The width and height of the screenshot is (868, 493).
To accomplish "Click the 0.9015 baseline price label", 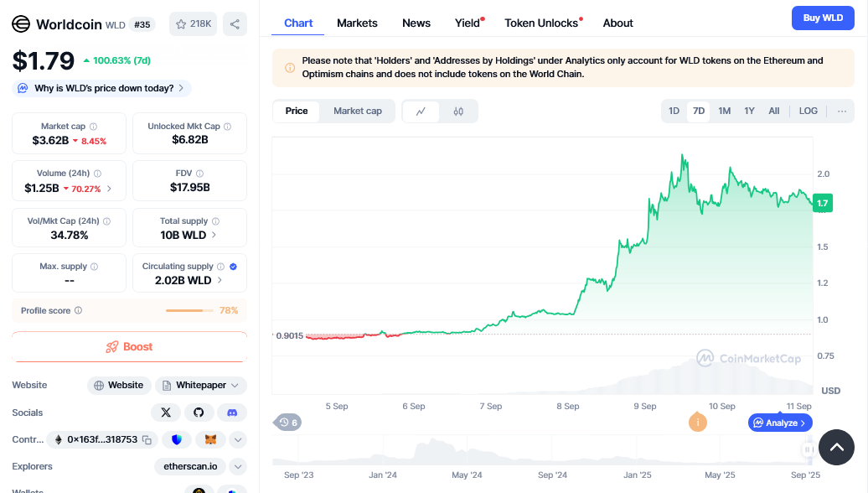I will [x=289, y=335].
